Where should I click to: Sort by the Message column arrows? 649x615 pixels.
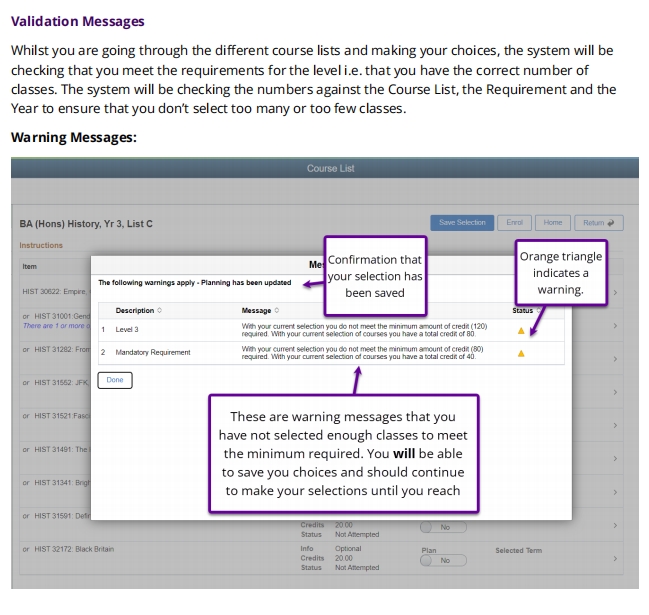click(275, 310)
